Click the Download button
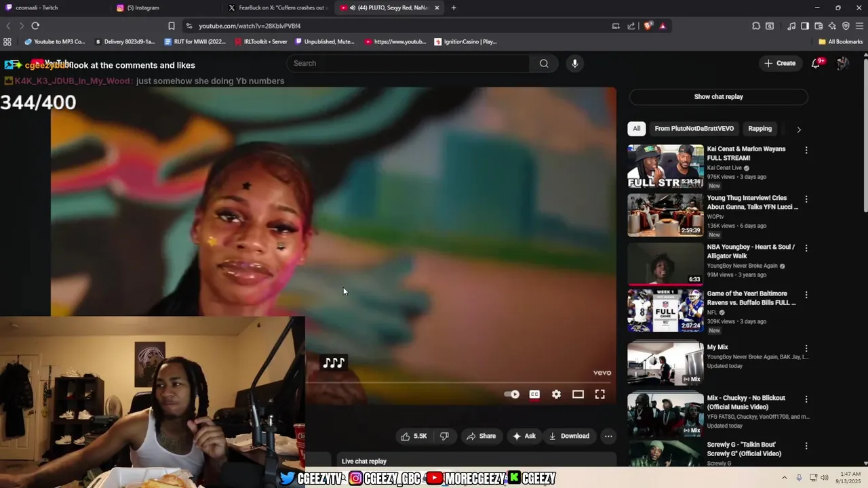Image resolution: width=868 pixels, height=488 pixels. tap(569, 436)
